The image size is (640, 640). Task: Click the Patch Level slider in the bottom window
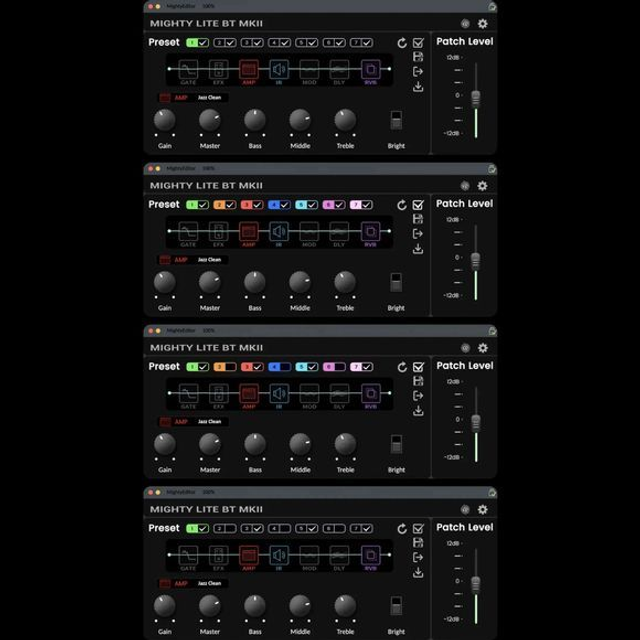pyautogui.click(x=476, y=584)
